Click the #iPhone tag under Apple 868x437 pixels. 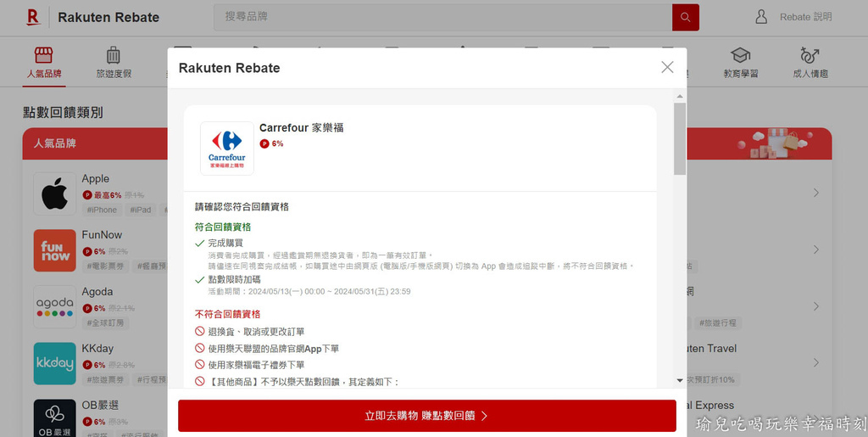[102, 210]
